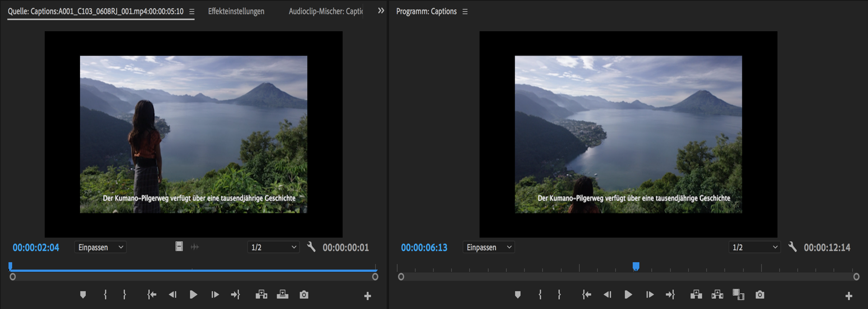This screenshot has height=309, width=868.
Task: Click Extract button in Program monitor
Action: point(717,295)
